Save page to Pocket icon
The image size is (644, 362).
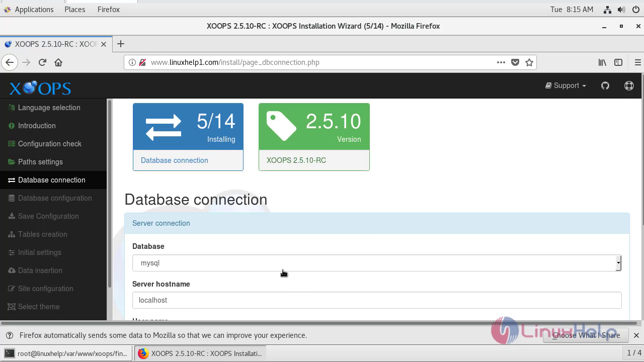515,62
